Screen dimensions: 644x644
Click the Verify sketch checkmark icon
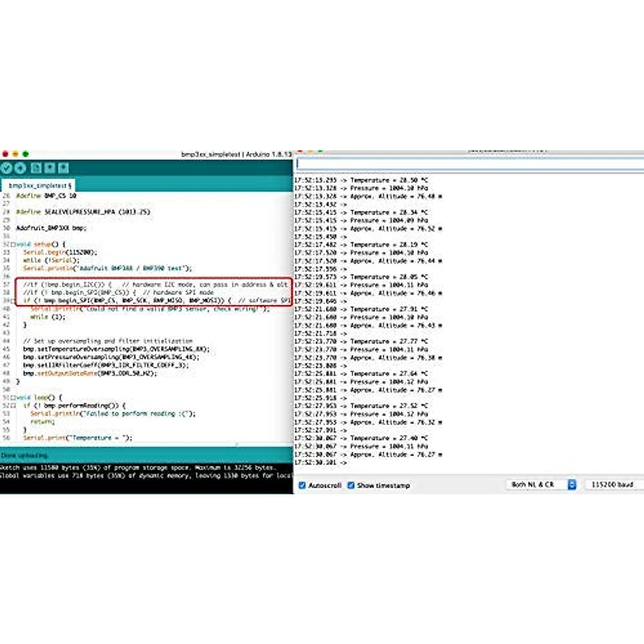pyautogui.click(x=6, y=168)
